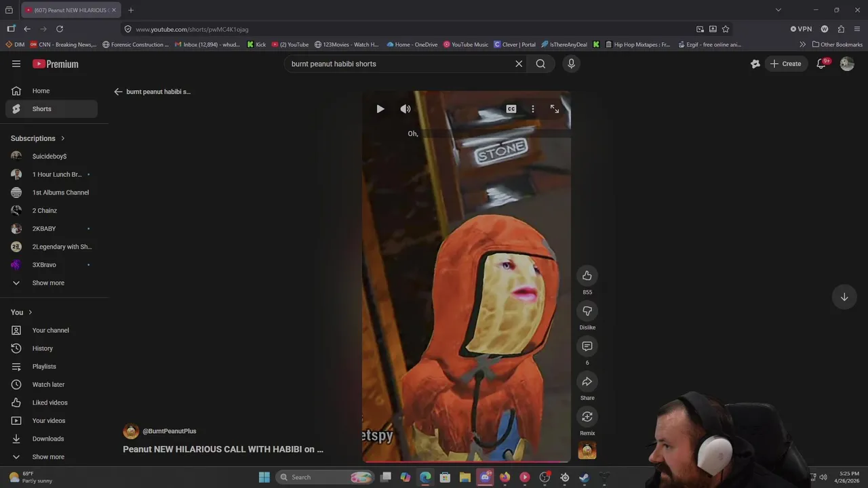This screenshot has height=488, width=868.
Task: Toggle the browser VPN
Action: (801, 29)
